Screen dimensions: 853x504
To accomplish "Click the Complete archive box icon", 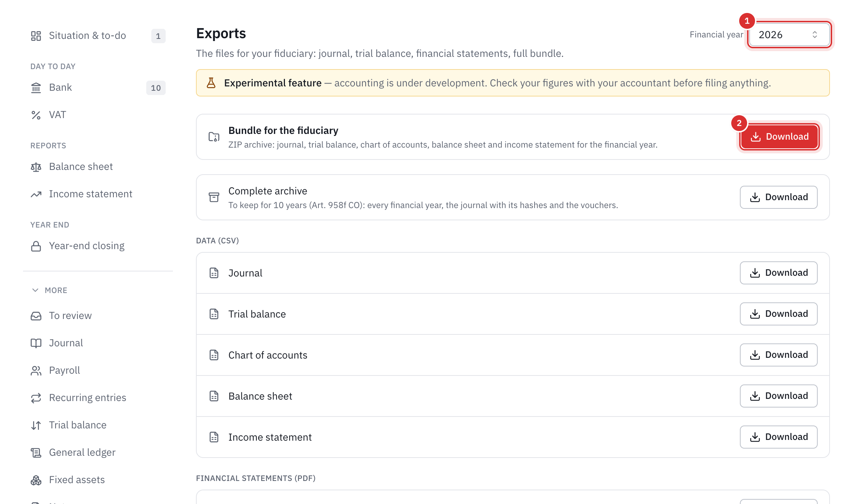I will [x=214, y=197].
